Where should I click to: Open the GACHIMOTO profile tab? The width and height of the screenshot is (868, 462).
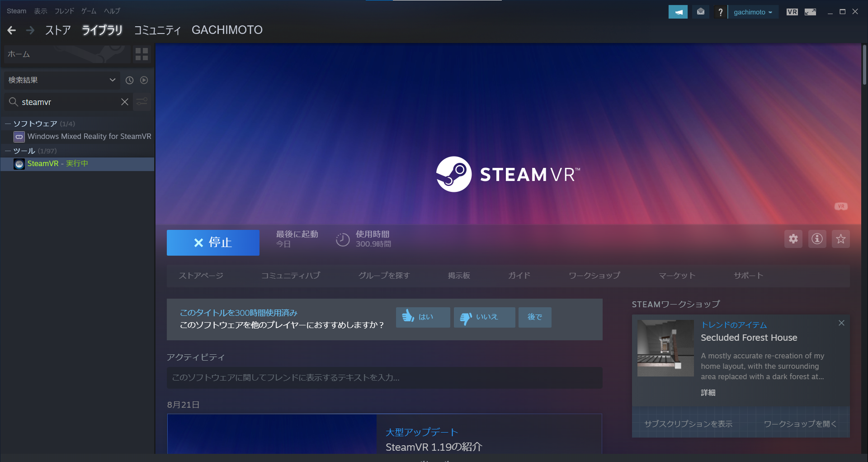(x=227, y=30)
